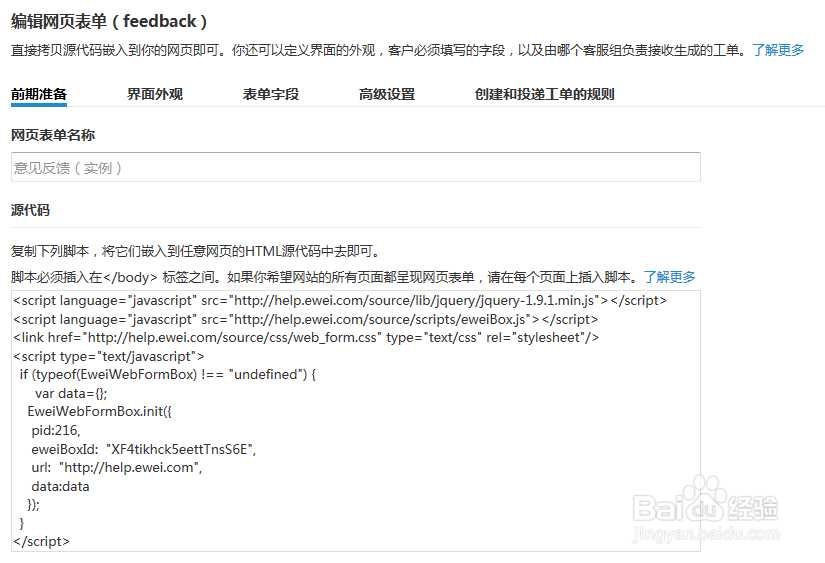Click the closing </script> line
825x563 pixels.
point(42,541)
